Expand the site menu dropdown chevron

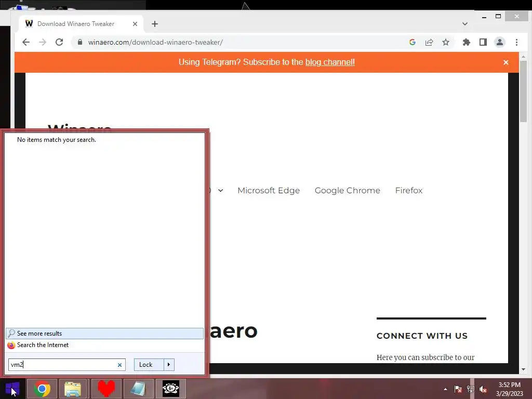[220, 190]
